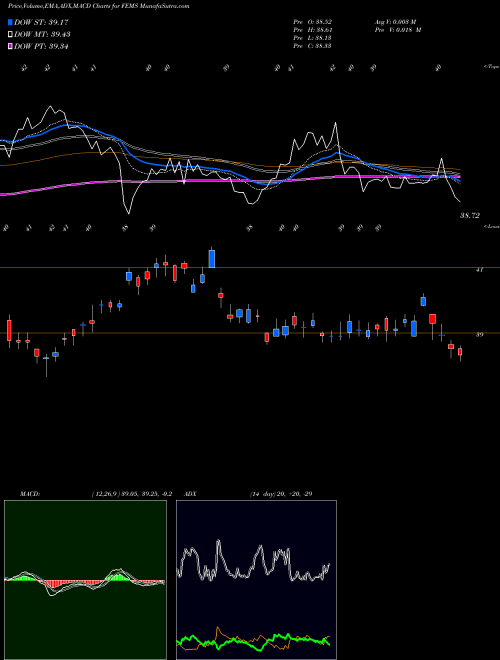
Task: Click the blue DOW ST legend swatch
Action: [10, 22]
